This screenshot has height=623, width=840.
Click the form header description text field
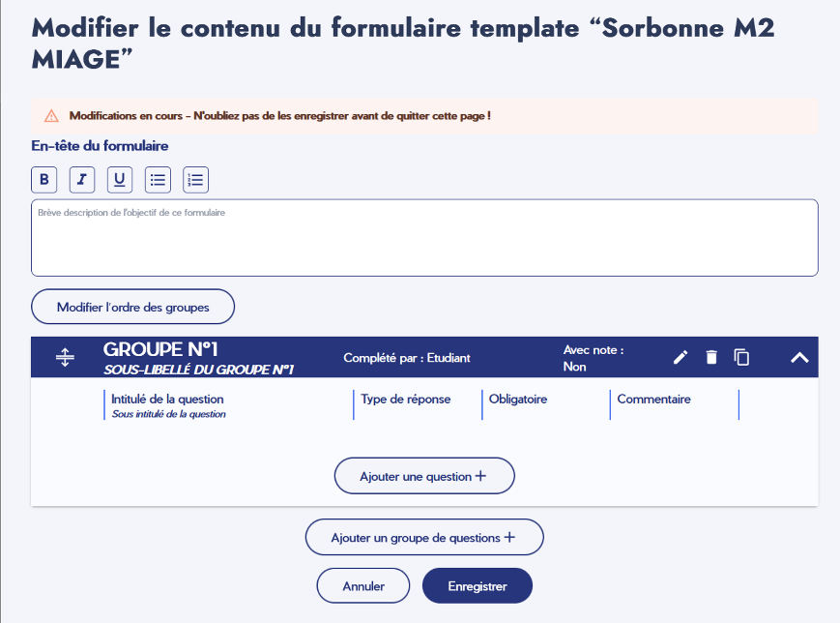click(x=424, y=238)
